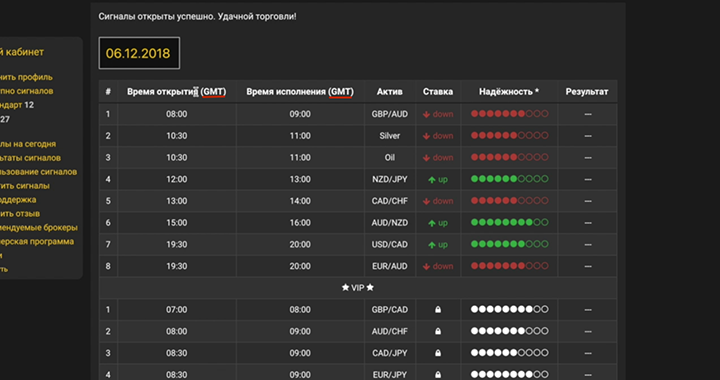Click the star right of VIP label
Viewport: 720px width, 380px height.
[x=370, y=287]
